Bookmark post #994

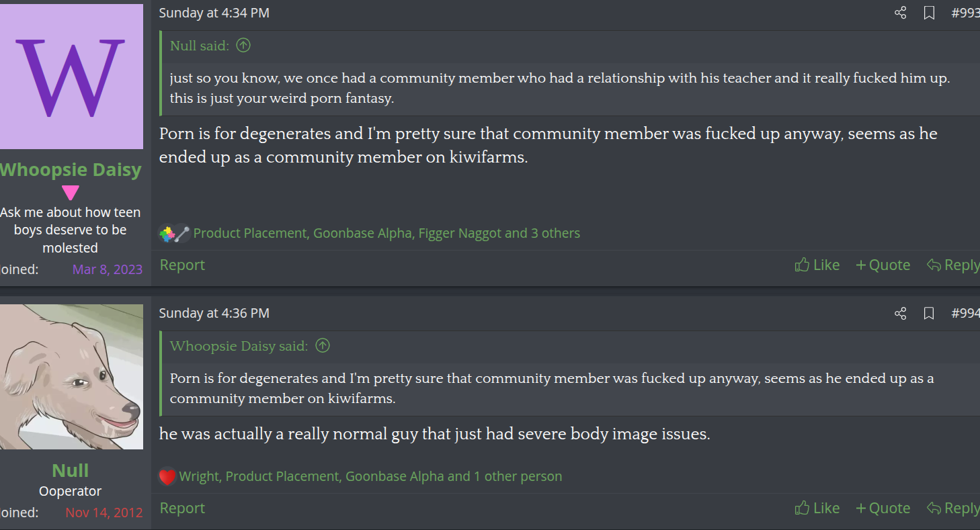click(x=929, y=313)
